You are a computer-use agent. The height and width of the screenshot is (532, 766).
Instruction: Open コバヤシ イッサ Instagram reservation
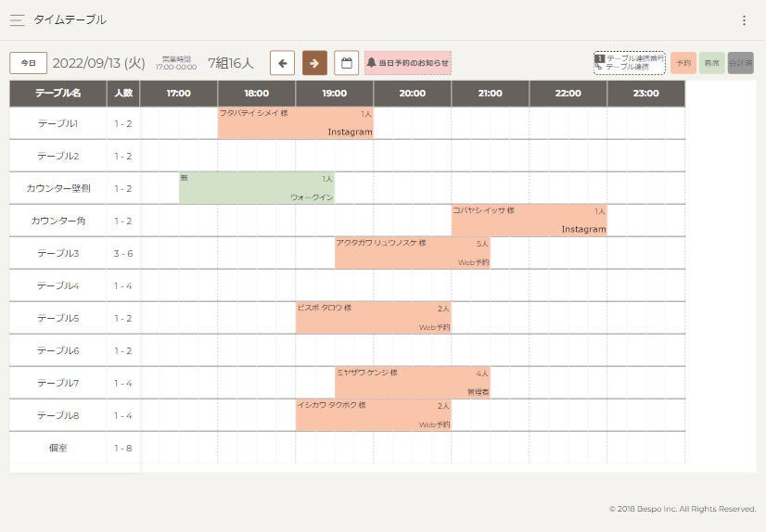point(529,221)
